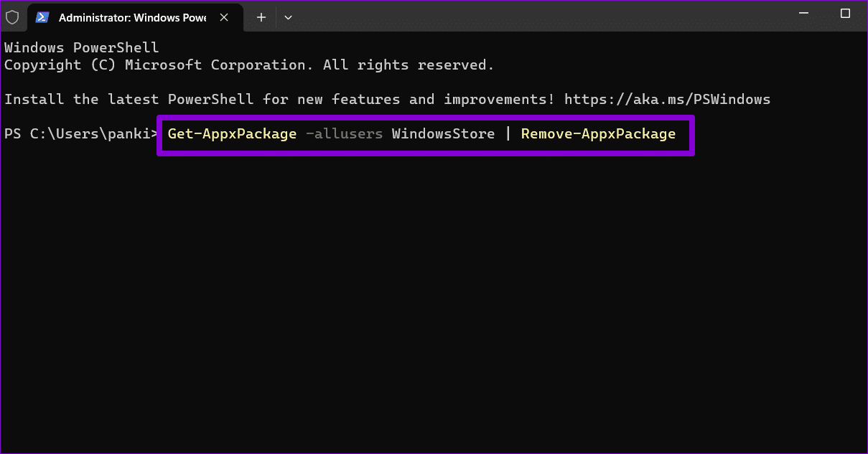Expand the new tab profile dropdown
The height and width of the screenshot is (454, 868).
(288, 17)
